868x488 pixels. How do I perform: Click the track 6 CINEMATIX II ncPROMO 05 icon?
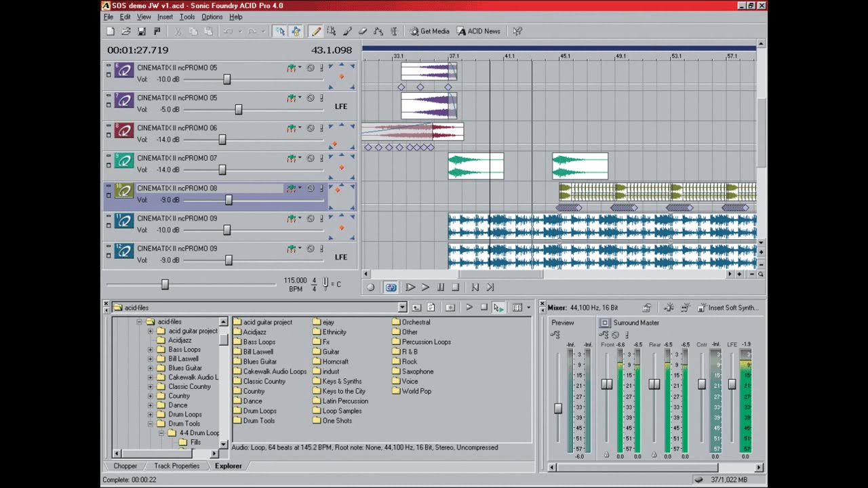123,70
